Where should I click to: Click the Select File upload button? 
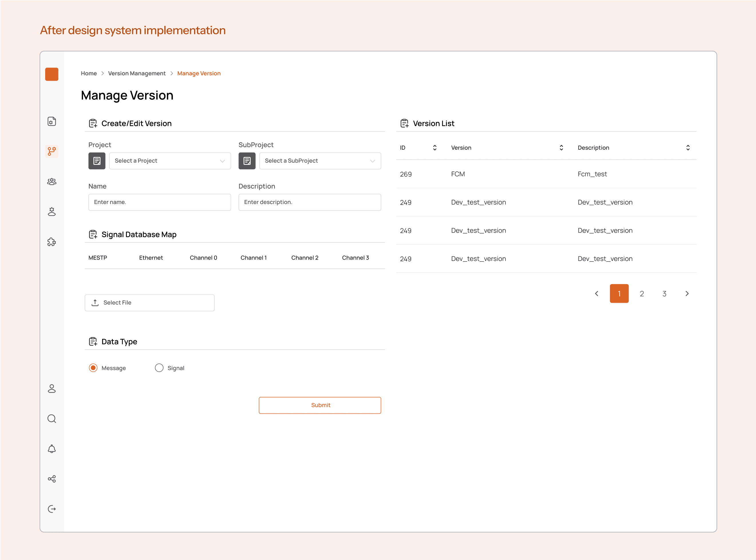tap(149, 303)
